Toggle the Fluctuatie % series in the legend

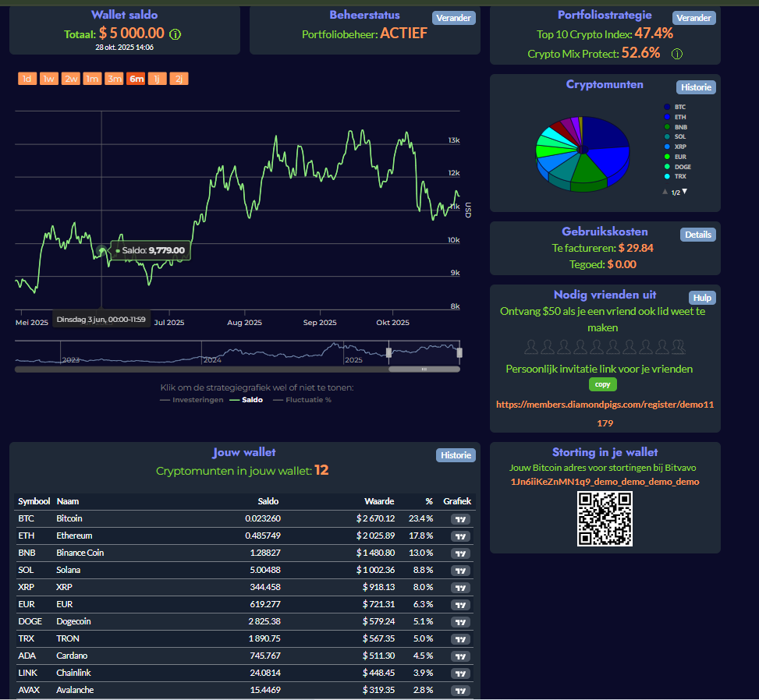pos(300,400)
